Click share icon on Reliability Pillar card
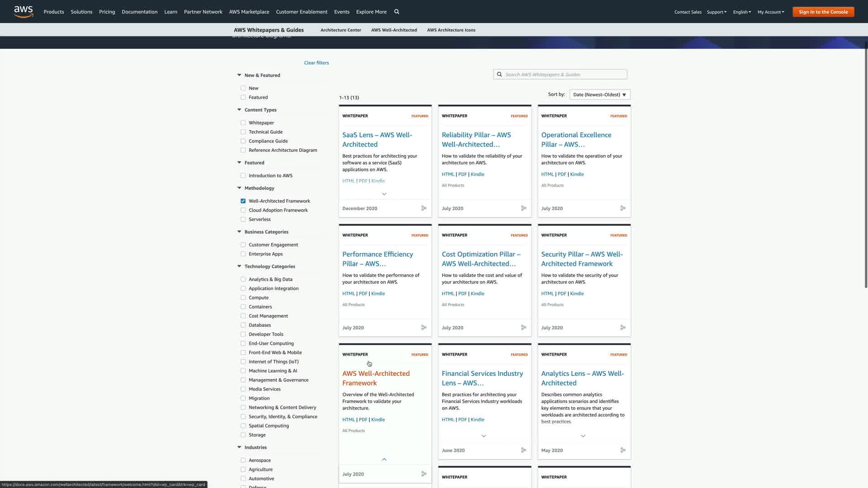 (523, 208)
